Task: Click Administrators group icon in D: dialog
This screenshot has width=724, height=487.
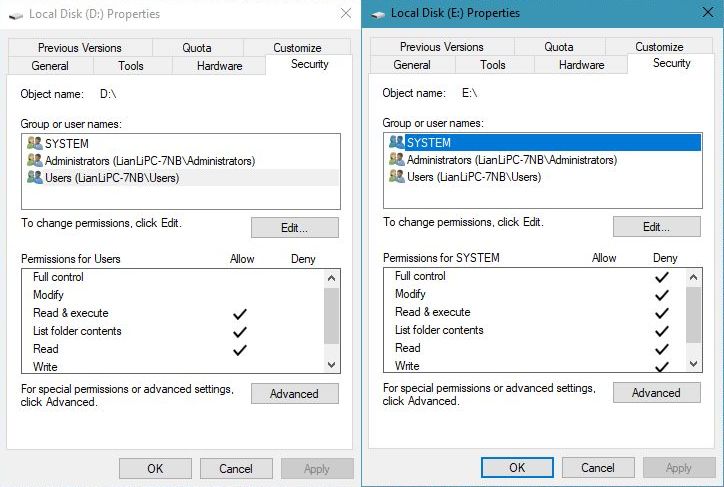Action: (35, 160)
